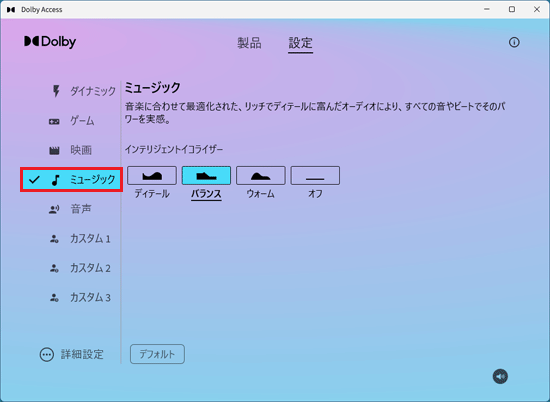Screen dimensions: 550x402
Task: Click the インテリジェントイコライザー heading
Action: 174,149
